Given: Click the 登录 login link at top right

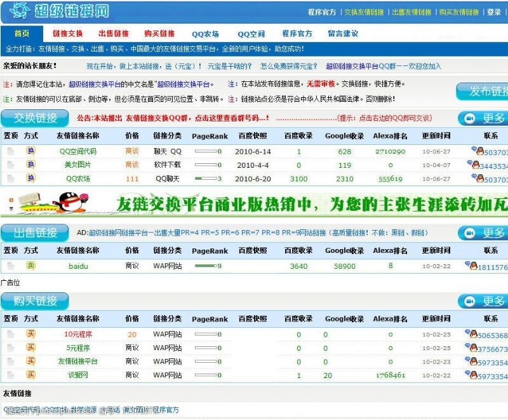Looking at the screenshot, I should (493, 12).
